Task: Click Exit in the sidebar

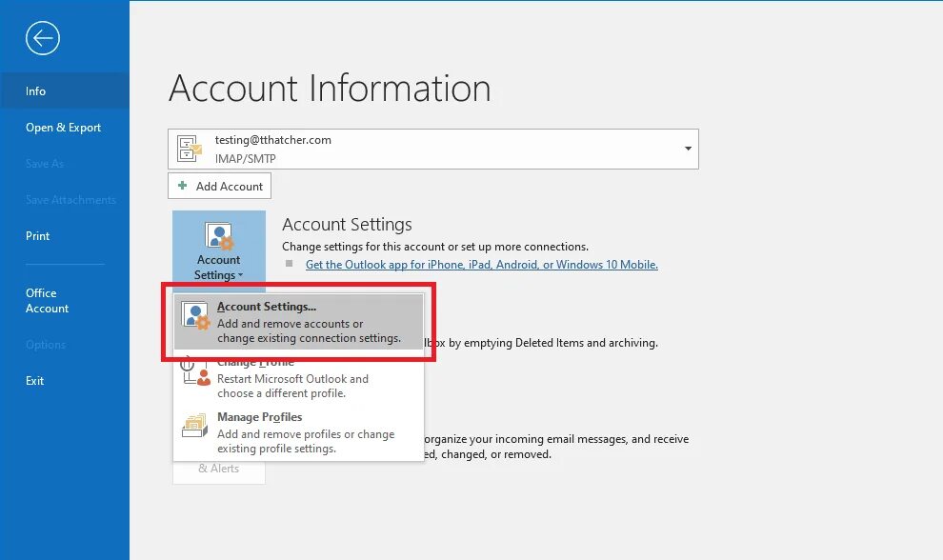Action: (x=65, y=381)
